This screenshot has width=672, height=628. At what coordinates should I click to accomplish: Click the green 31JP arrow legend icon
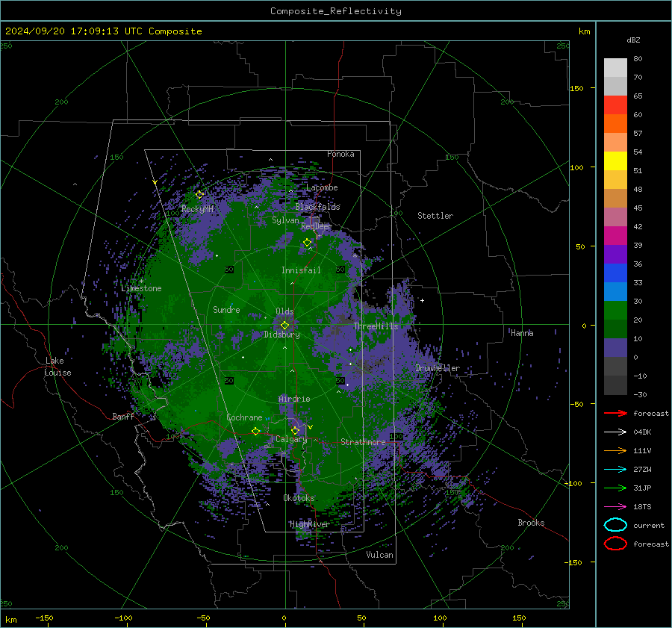[615, 488]
